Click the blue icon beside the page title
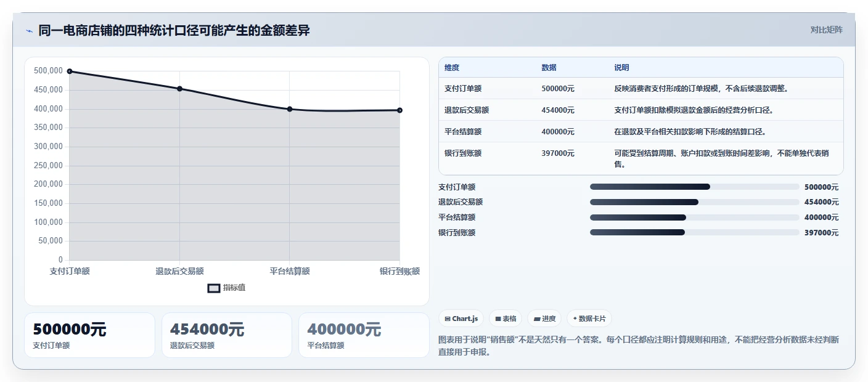The height and width of the screenshot is (382, 868). pos(29,31)
